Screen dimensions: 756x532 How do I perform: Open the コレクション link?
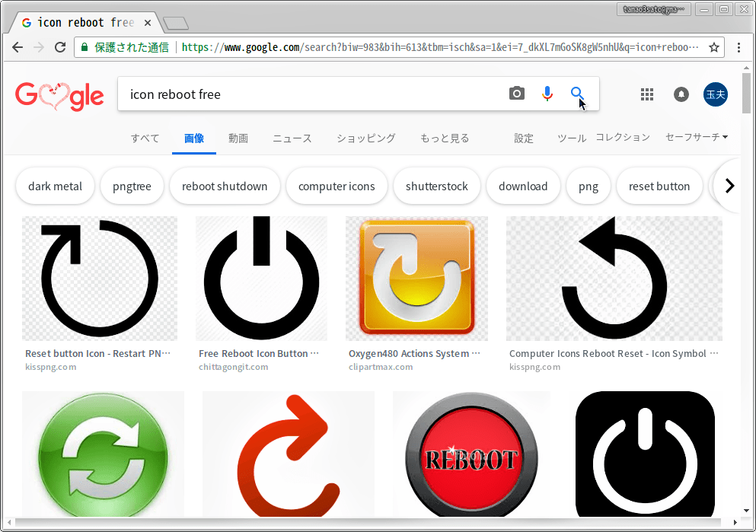(x=623, y=137)
